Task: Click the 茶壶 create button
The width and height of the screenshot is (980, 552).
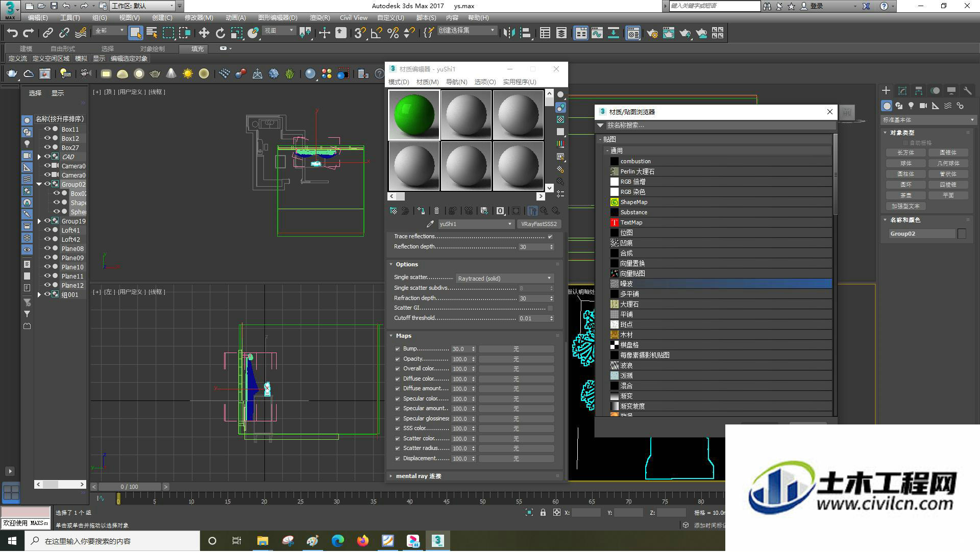Action: [905, 196]
